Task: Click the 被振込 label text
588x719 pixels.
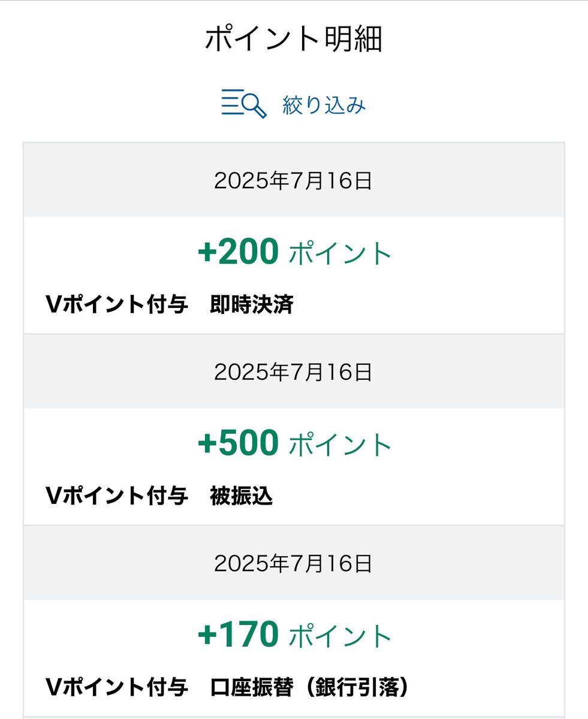Action: tap(242, 496)
